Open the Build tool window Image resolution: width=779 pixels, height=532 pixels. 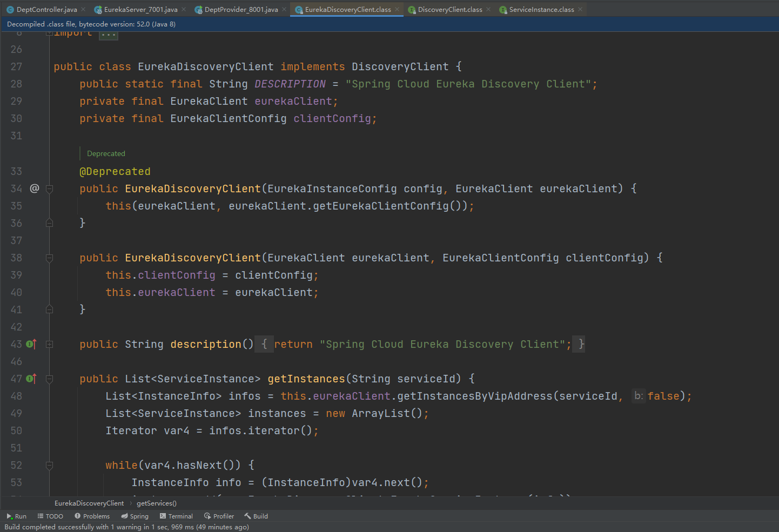click(x=256, y=516)
